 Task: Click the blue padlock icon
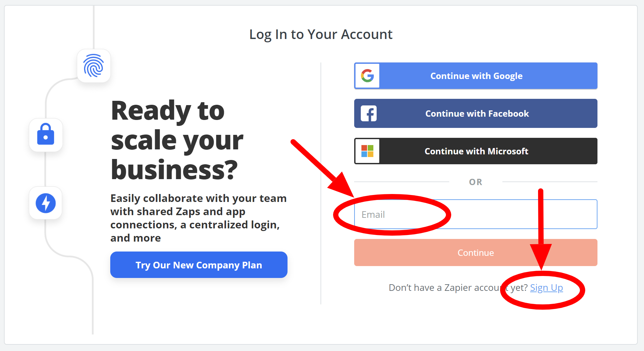(46, 135)
